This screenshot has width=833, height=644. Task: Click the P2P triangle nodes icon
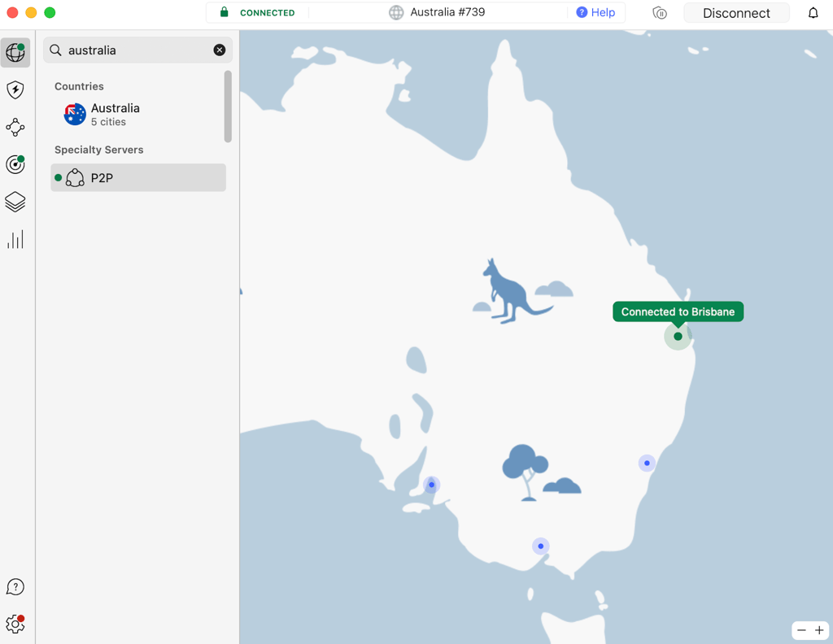[75, 177]
